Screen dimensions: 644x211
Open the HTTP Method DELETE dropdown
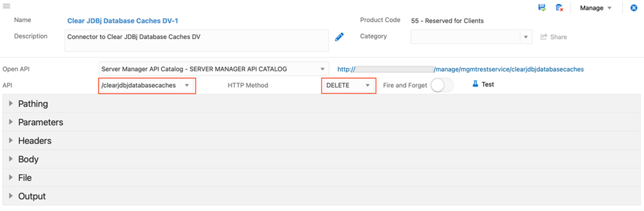[348, 85]
